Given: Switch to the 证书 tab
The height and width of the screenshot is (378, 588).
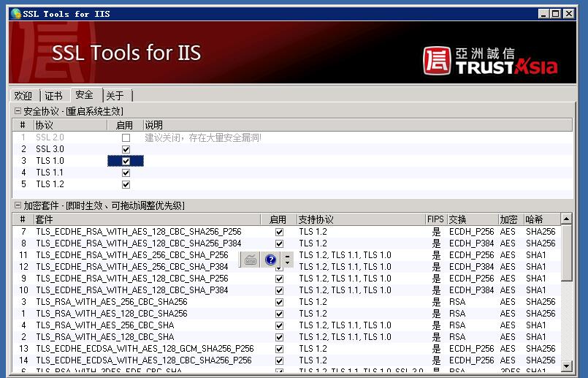Looking at the screenshot, I should pos(53,96).
